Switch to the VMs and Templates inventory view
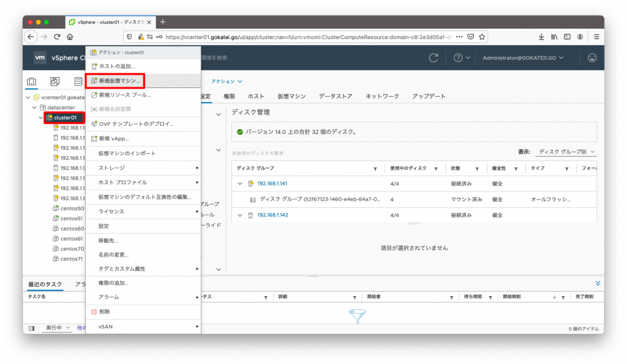This screenshot has width=627, height=364. pos(54,81)
